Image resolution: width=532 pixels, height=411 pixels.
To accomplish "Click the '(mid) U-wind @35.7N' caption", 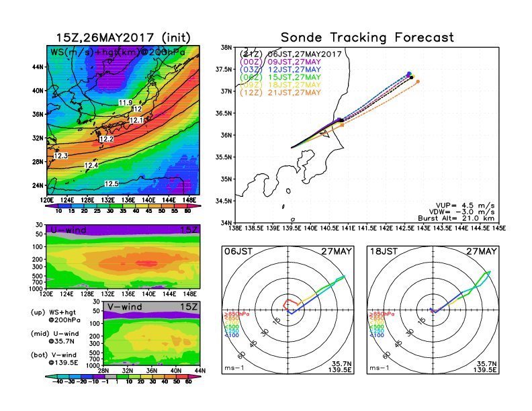I will (54, 337).
